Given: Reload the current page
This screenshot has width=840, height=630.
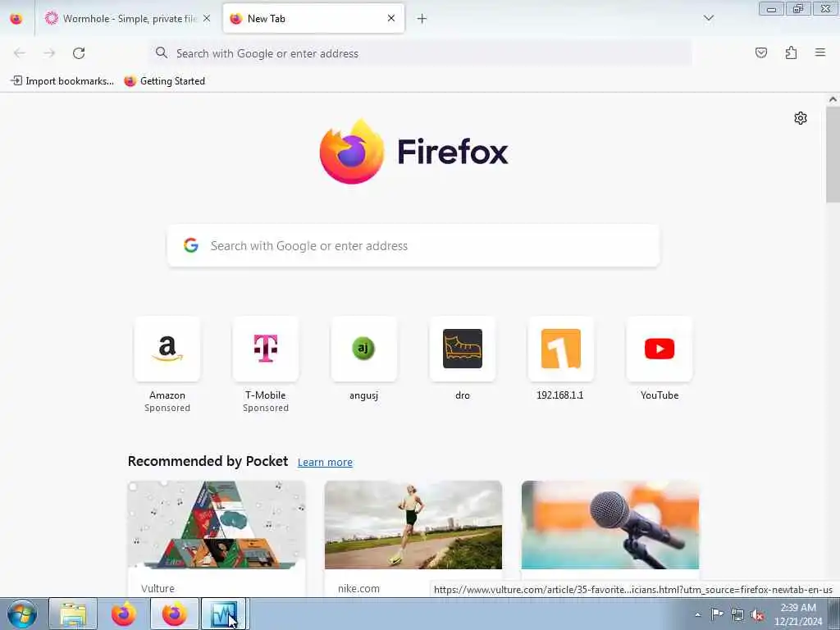Looking at the screenshot, I should (79, 53).
